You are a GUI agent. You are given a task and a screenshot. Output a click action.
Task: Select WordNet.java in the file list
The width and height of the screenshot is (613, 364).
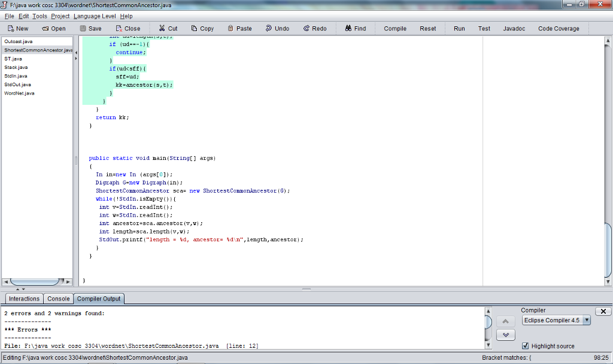(19, 93)
